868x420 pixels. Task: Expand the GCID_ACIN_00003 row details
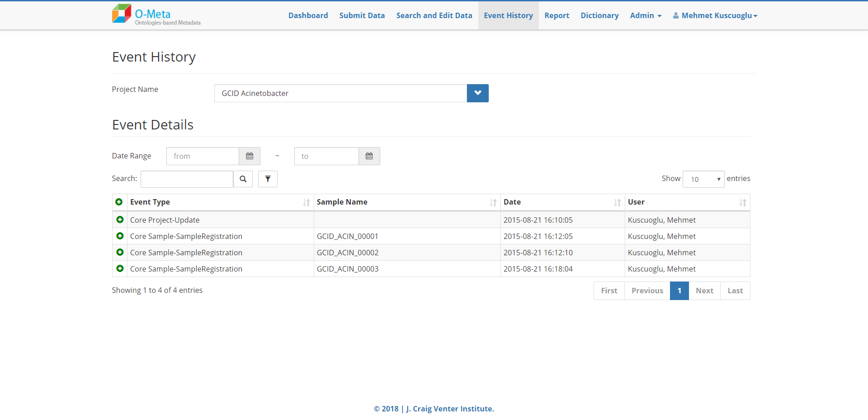point(120,268)
